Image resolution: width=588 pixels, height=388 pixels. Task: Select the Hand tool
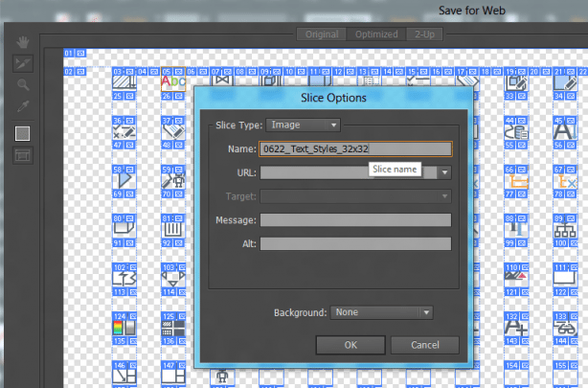(23, 42)
